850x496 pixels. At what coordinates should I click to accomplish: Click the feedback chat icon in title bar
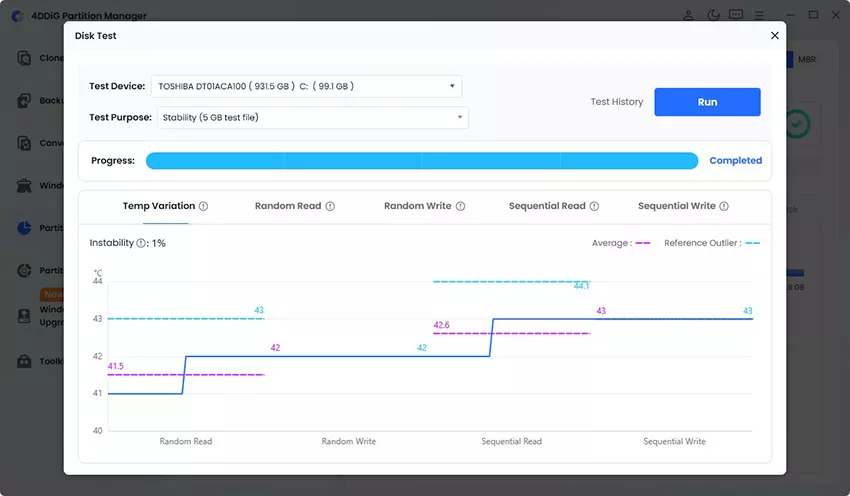pos(736,15)
